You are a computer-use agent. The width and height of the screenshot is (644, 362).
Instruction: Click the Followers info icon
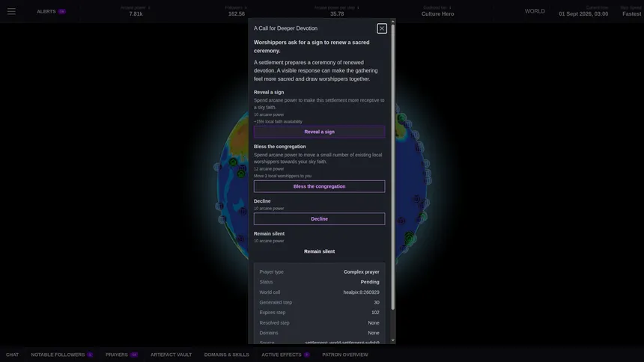click(x=246, y=7)
